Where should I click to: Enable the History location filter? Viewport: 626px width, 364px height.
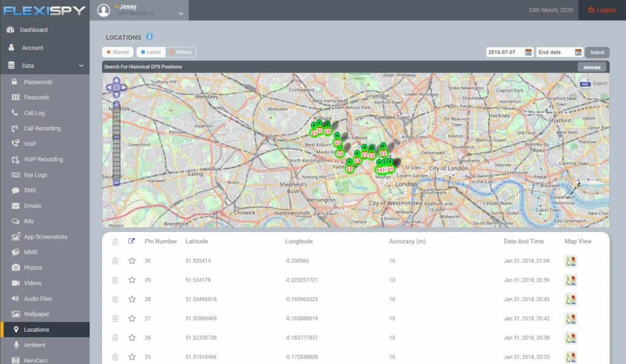click(x=180, y=52)
